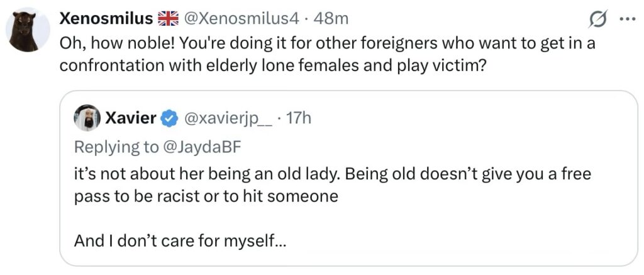Click "pass to be racist or to hit someone"

click(x=206, y=196)
